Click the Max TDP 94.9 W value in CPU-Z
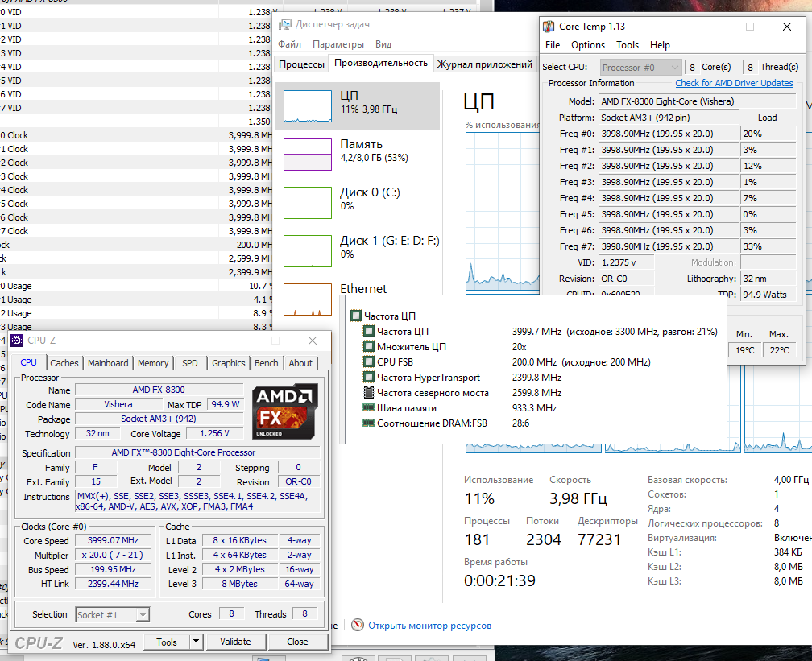The image size is (812, 661). pyautogui.click(x=226, y=404)
